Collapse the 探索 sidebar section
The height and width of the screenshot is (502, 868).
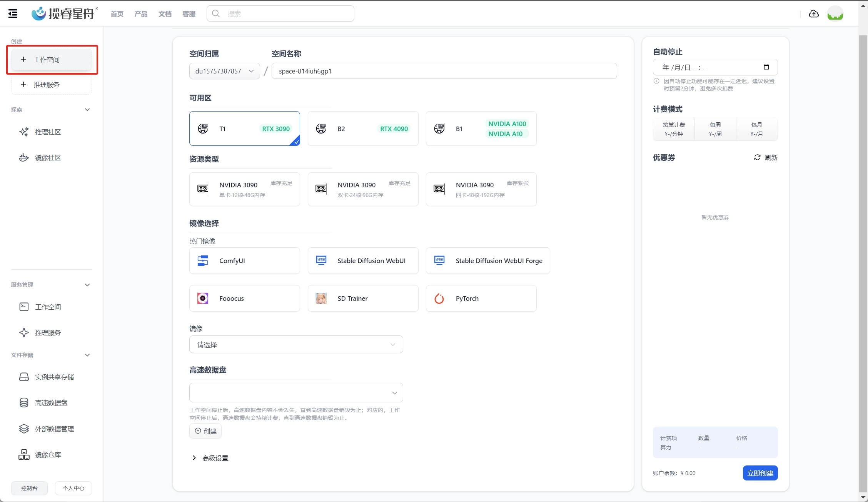pyautogui.click(x=87, y=110)
